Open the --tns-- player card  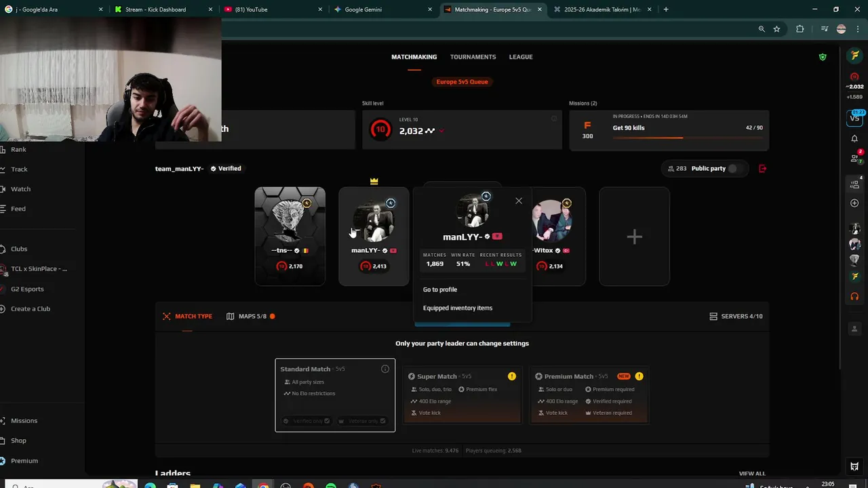[290, 237]
